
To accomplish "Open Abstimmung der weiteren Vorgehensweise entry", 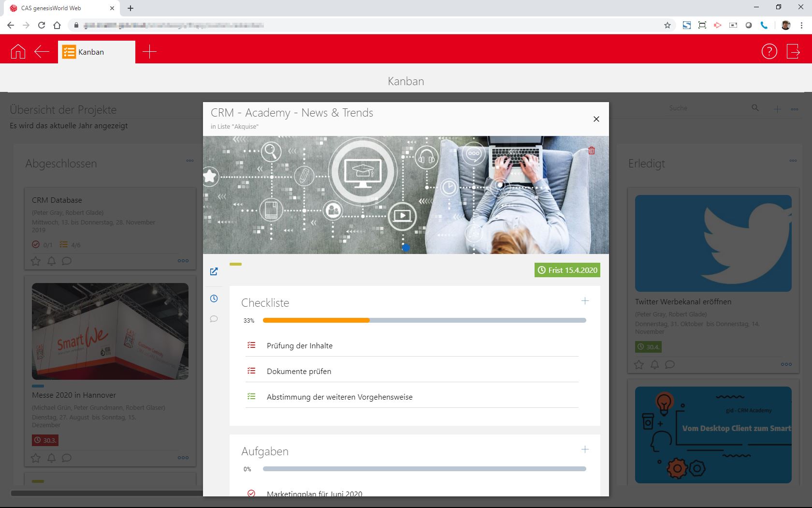I will point(340,397).
